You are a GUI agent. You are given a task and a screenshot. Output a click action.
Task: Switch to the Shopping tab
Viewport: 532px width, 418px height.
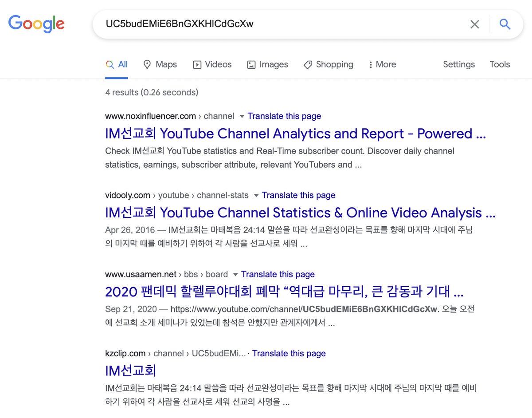329,64
